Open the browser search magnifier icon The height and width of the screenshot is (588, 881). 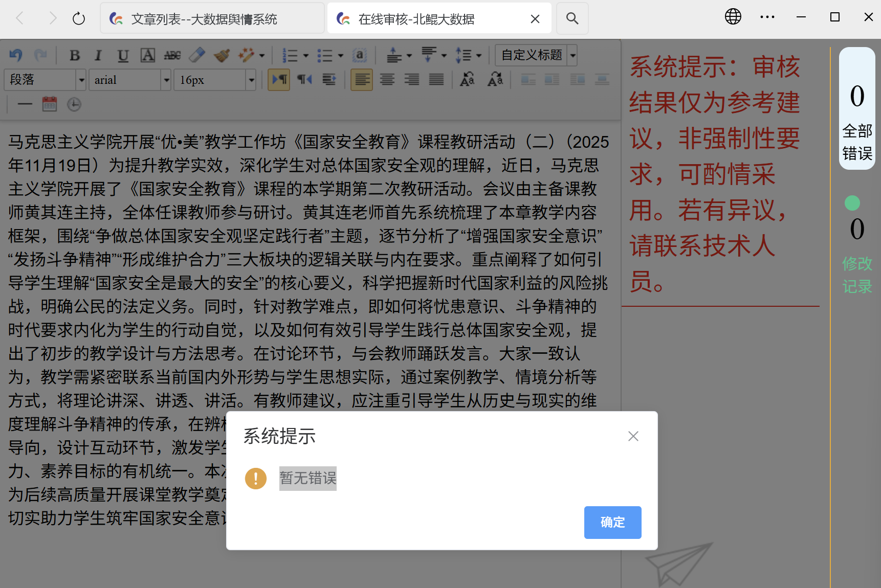tap(572, 19)
